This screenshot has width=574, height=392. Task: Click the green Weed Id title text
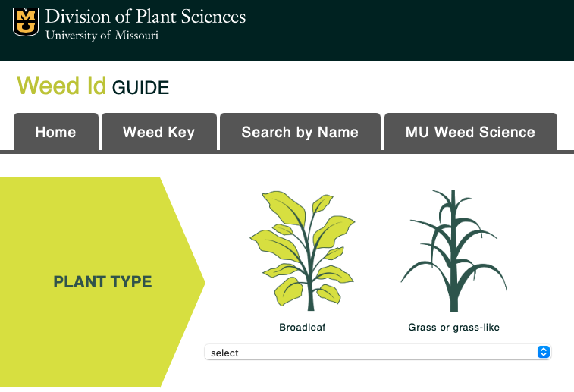pyautogui.click(x=61, y=85)
